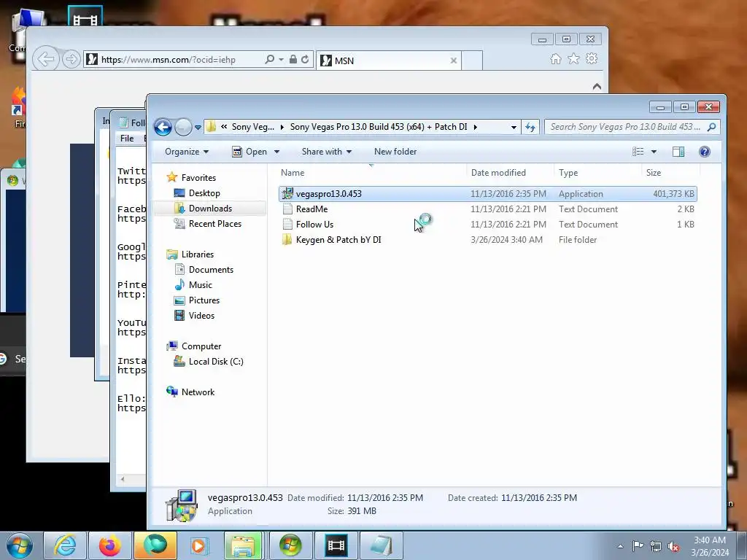The width and height of the screenshot is (747, 560).
Task: Click Internet Explorer forward button
Action: [x=71, y=59]
